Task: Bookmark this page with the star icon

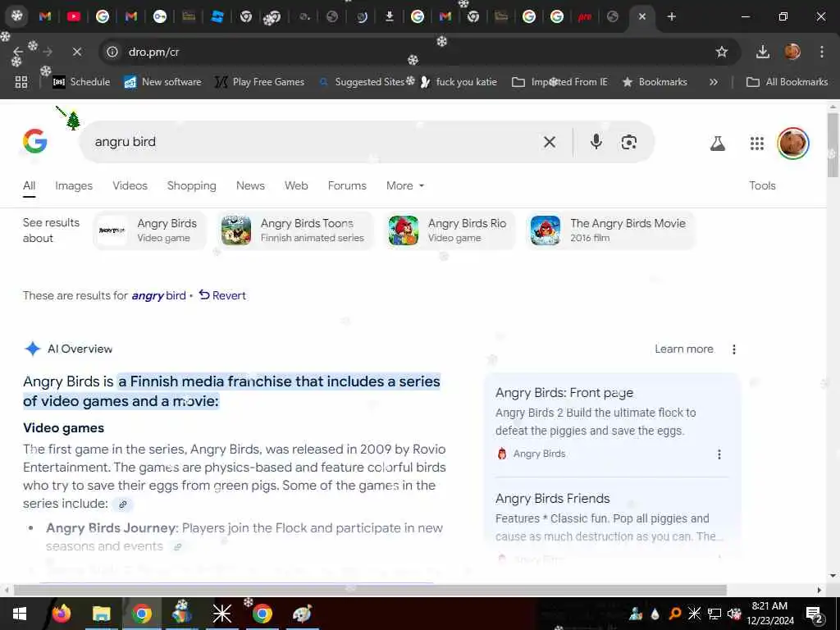Action: coord(722,52)
